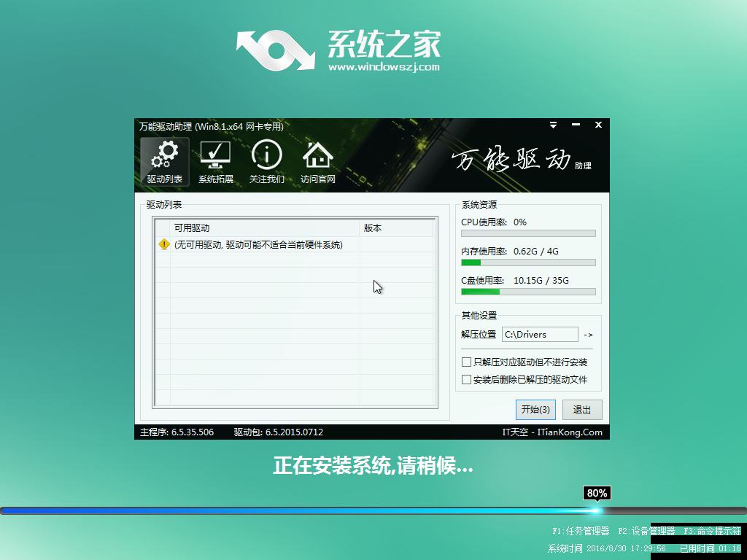
Task: Click the -> browse button beside extract path
Action: [589, 335]
